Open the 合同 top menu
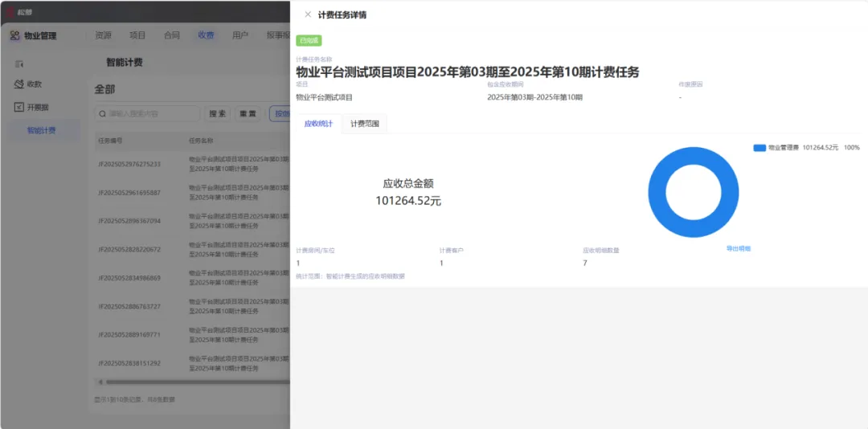868x429 pixels. (172, 35)
